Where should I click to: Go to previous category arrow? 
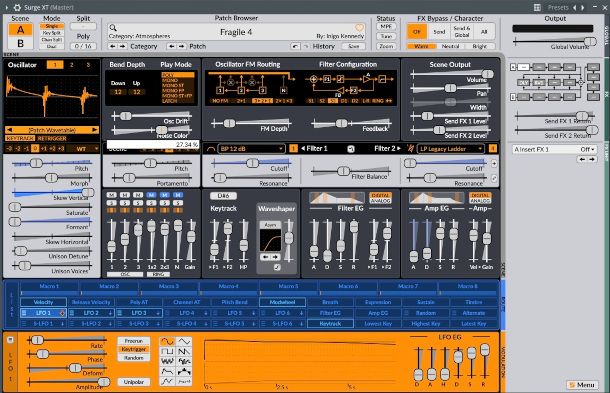click(112, 46)
